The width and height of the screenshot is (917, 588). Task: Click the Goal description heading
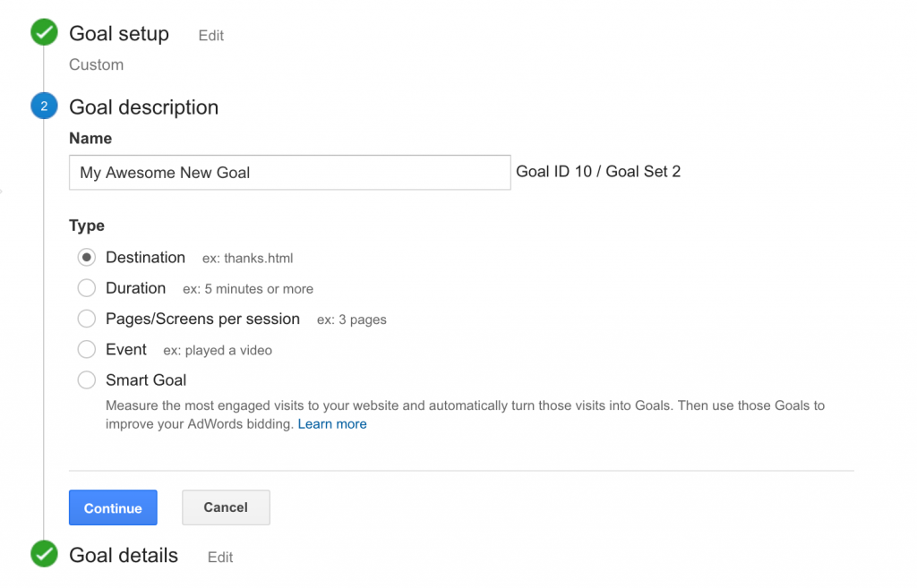(143, 107)
